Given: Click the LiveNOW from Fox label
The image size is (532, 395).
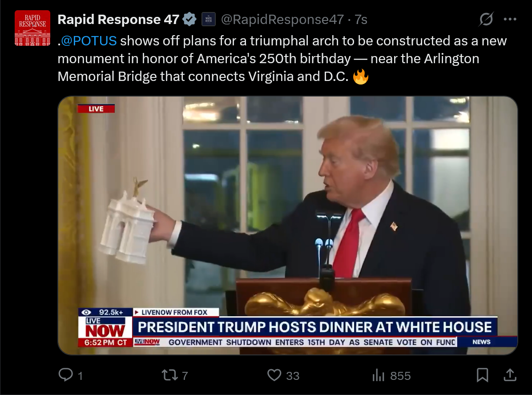Looking at the screenshot, I should pyautogui.click(x=174, y=312).
